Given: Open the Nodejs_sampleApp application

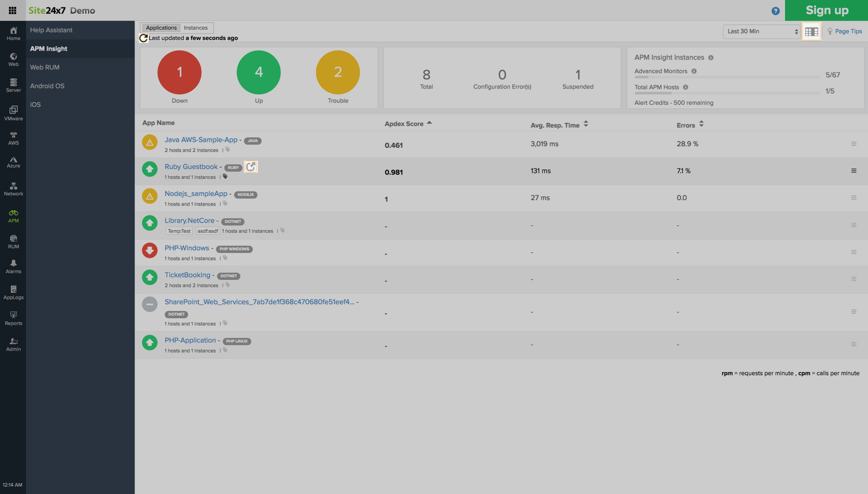Looking at the screenshot, I should [196, 193].
